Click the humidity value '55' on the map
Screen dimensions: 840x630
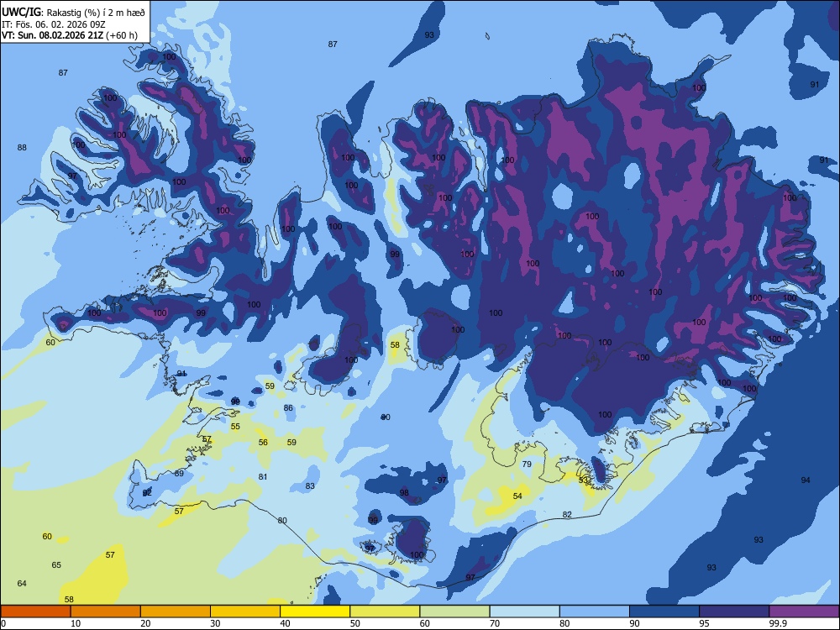(235, 427)
